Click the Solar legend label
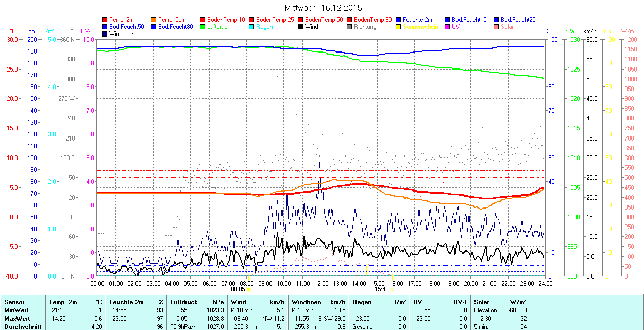644x330 pixels. (507, 27)
